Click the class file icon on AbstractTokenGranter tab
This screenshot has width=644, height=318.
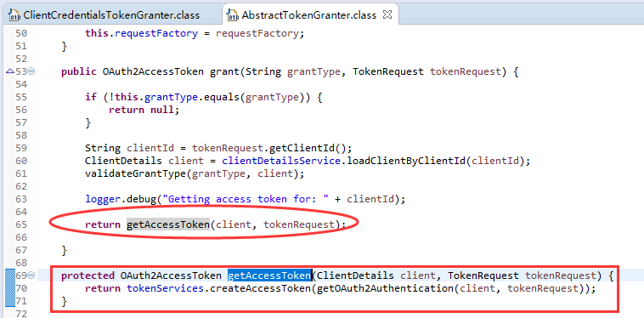point(233,15)
